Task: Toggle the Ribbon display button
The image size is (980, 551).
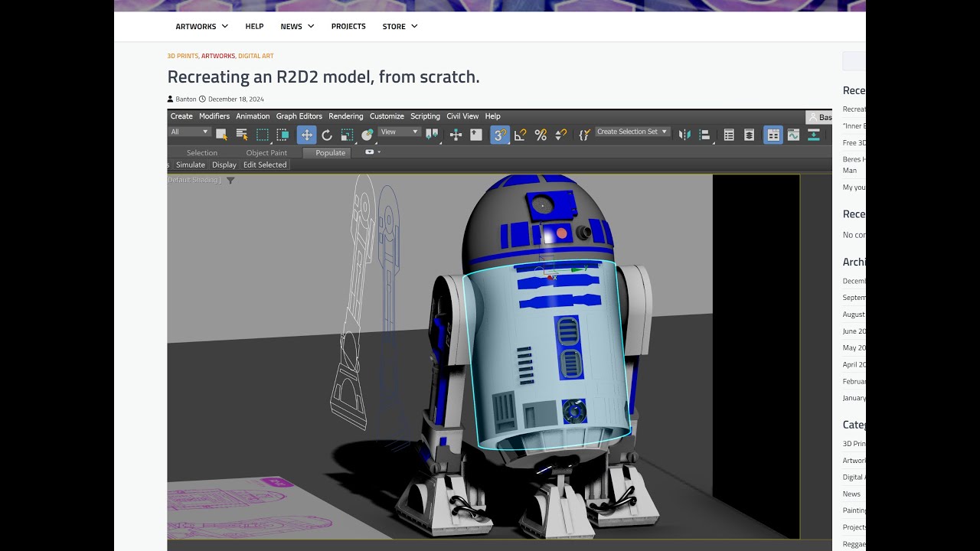Action: click(x=773, y=135)
